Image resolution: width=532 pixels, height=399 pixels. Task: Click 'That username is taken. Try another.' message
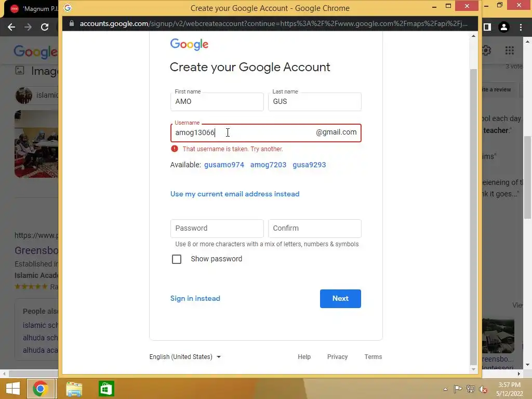pyautogui.click(x=233, y=149)
